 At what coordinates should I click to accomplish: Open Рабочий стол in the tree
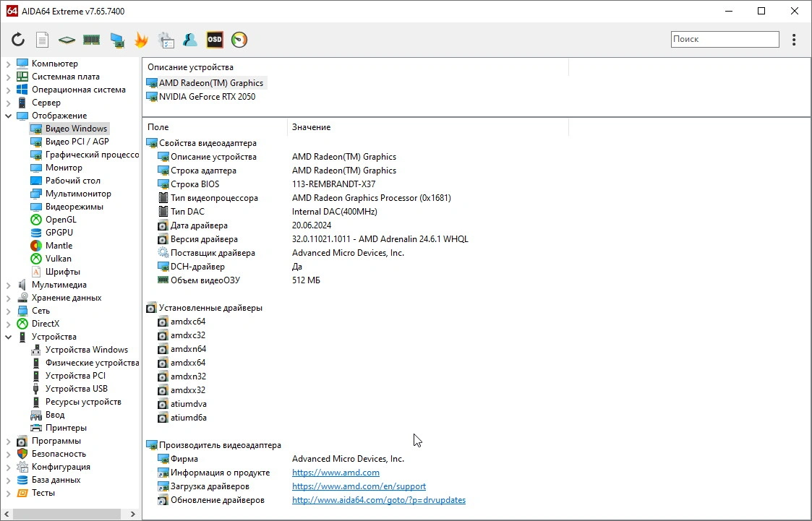coord(73,181)
